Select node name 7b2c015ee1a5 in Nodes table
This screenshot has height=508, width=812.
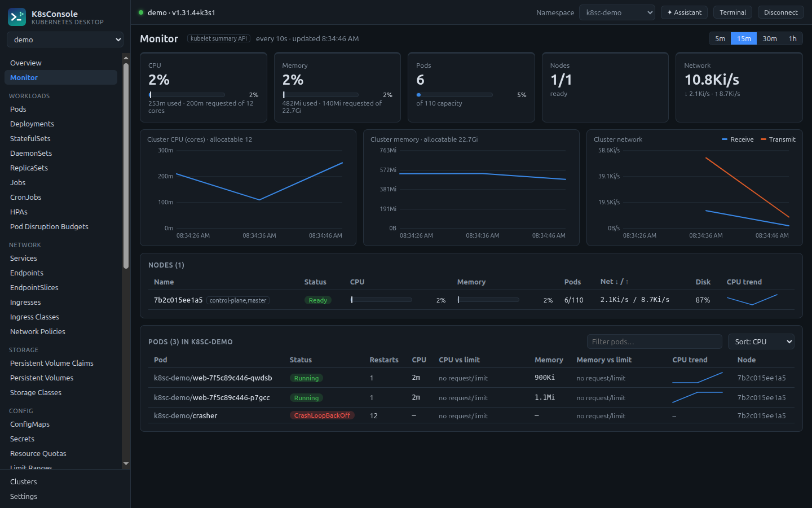178,300
